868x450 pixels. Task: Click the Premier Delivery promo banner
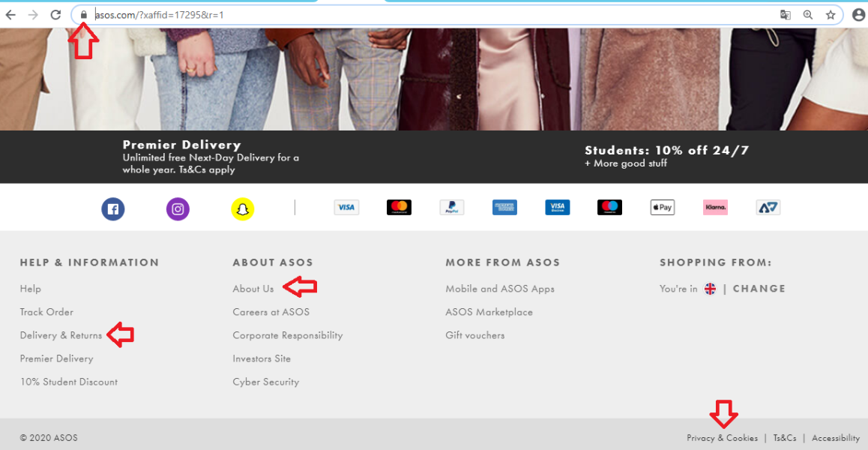pos(211,157)
